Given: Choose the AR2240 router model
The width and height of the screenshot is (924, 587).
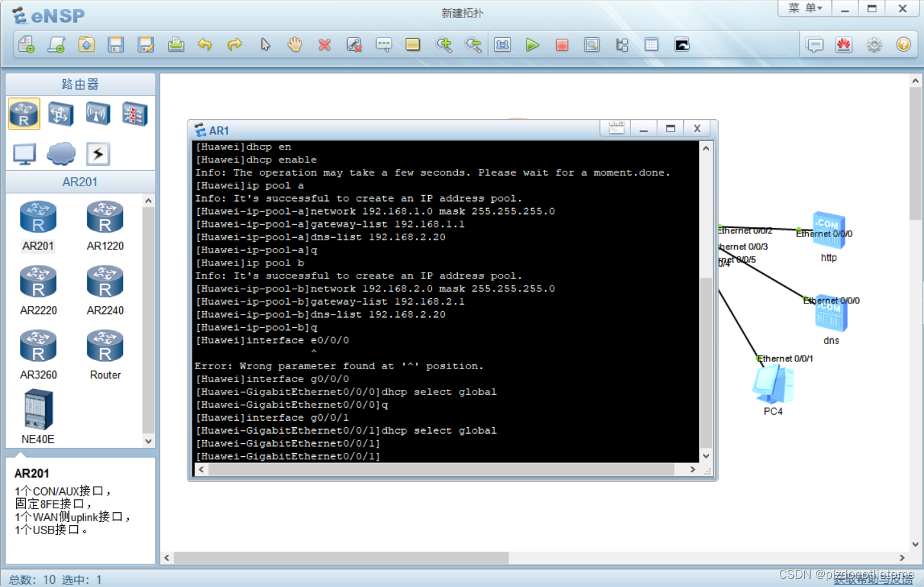Looking at the screenshot, I should tap(105, 291).
